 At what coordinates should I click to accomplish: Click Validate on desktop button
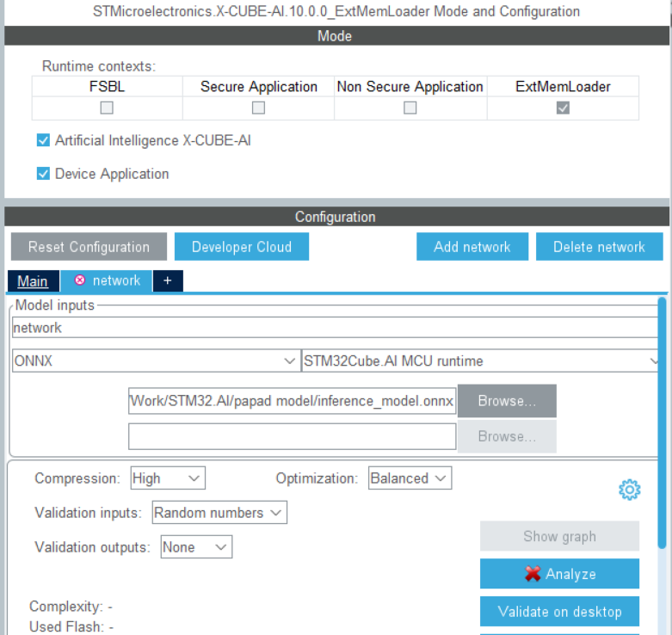(x=559, y=612)
